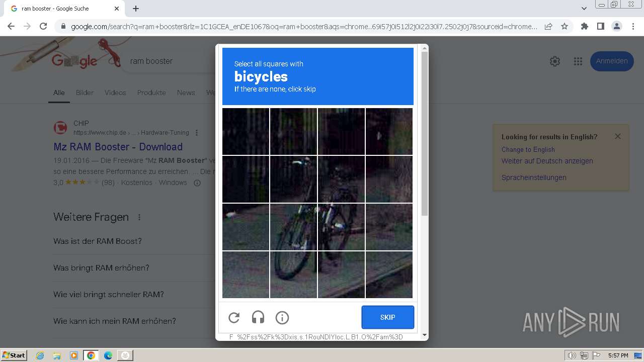
Task: Open Chrome profile avatar
Action: (617, 26)
